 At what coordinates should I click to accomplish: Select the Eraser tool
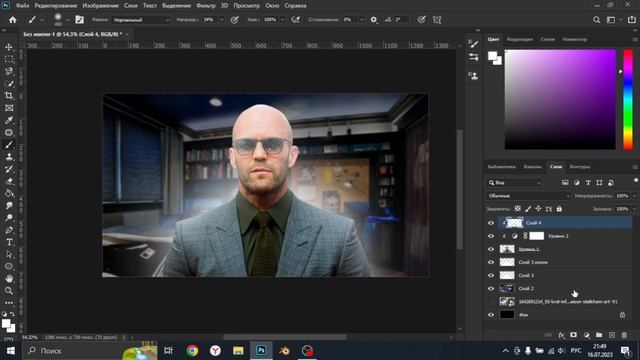(x=9, y=181)
